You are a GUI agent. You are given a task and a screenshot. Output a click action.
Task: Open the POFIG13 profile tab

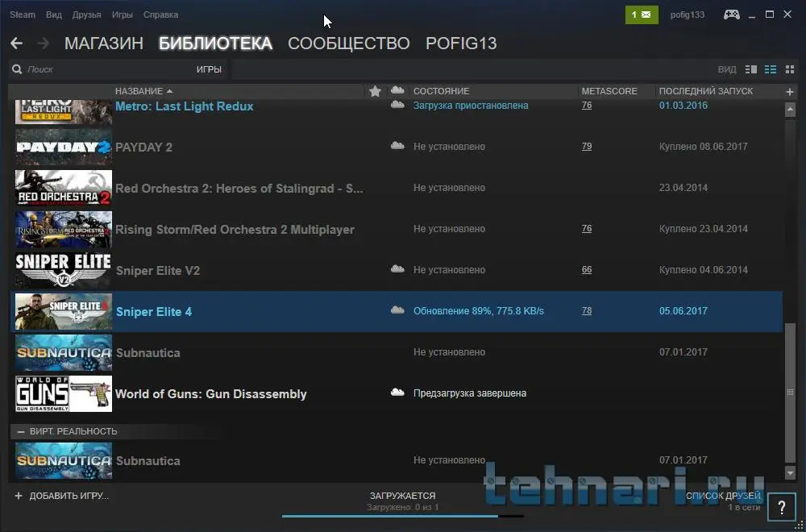point(461,44)
